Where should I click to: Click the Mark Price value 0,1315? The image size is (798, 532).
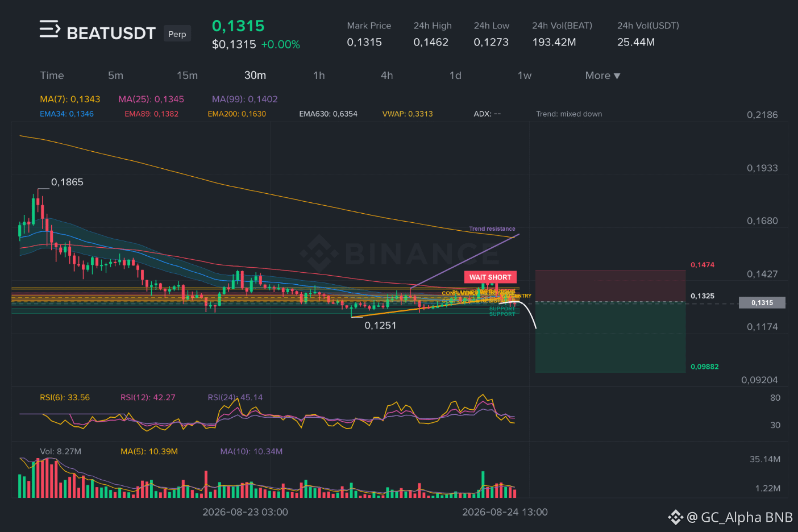click(364, 42)
